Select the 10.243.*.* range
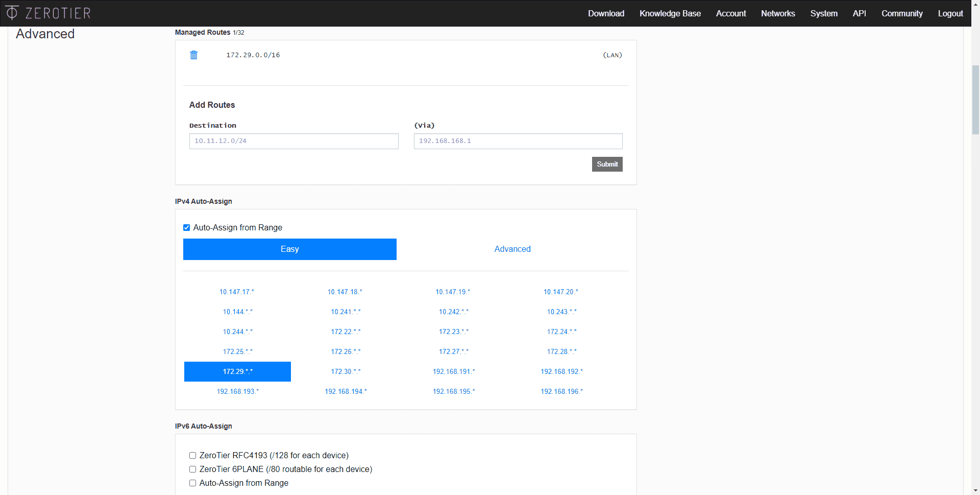This screenshot has width=980, height=495. [x=562, y=312]
